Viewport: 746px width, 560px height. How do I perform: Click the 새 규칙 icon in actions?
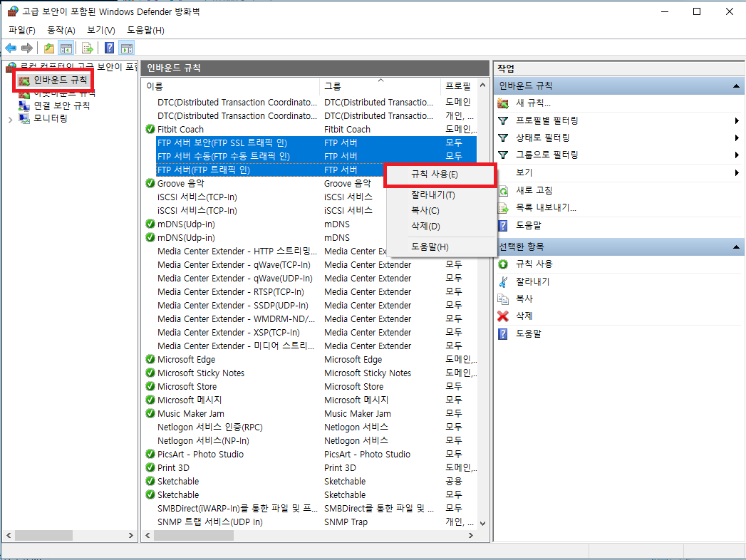[503, 103]
